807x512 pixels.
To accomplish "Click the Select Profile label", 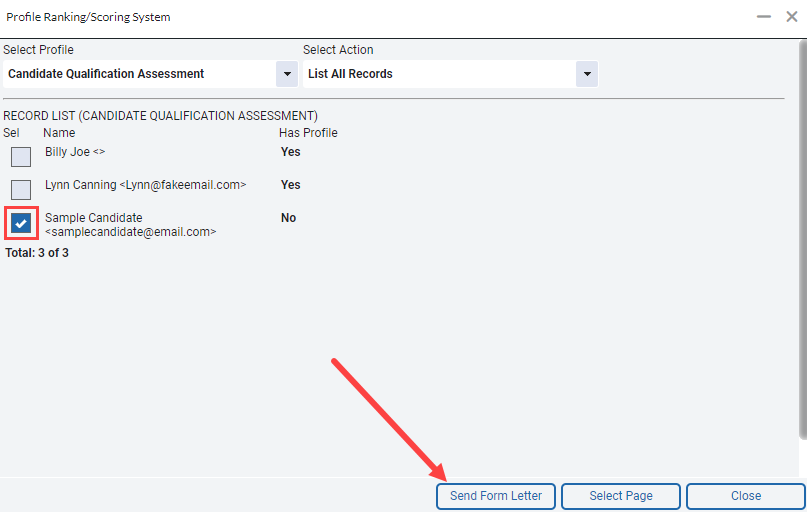I will (39, 50).
